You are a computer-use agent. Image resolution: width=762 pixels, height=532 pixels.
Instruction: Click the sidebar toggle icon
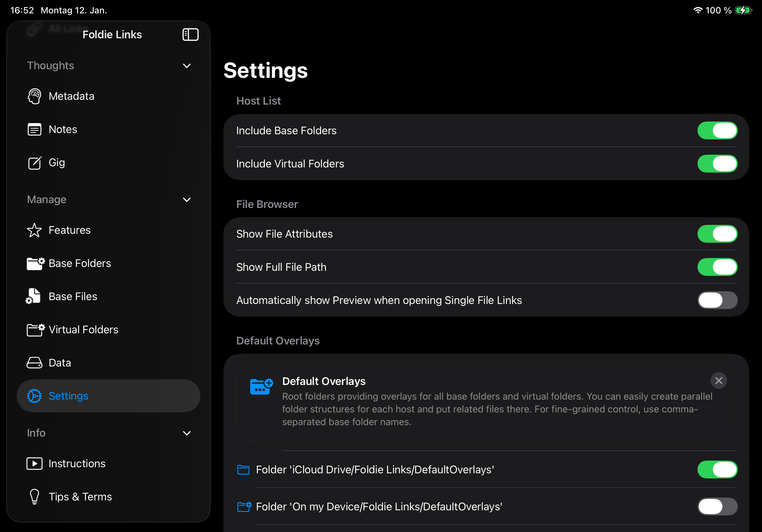tap(190, 34)
